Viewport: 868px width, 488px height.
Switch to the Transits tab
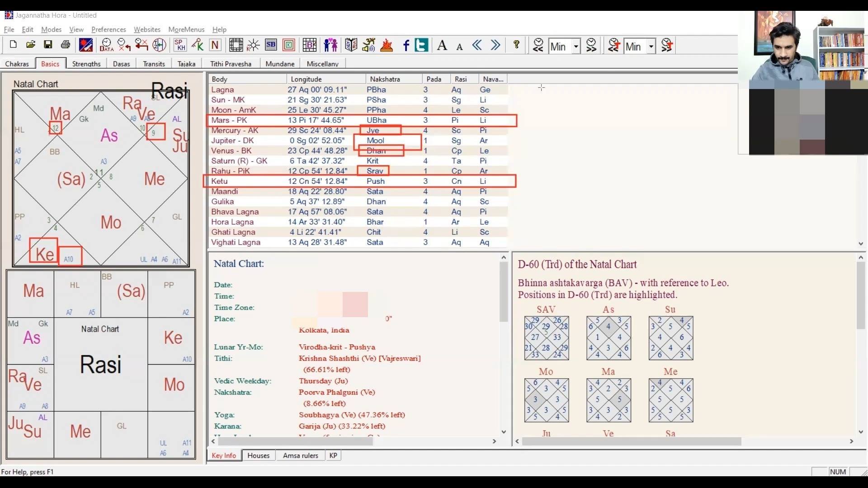coord(154,64)
